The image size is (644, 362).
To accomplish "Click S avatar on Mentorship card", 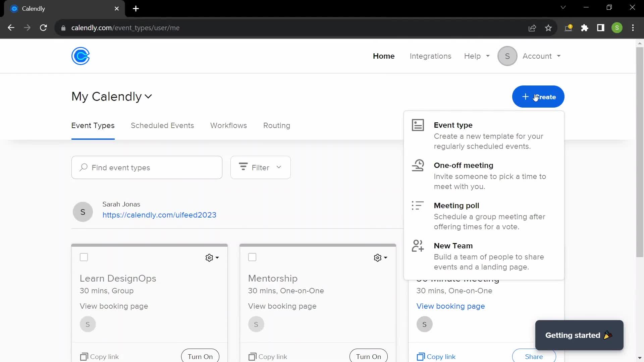I will point(256,324).
